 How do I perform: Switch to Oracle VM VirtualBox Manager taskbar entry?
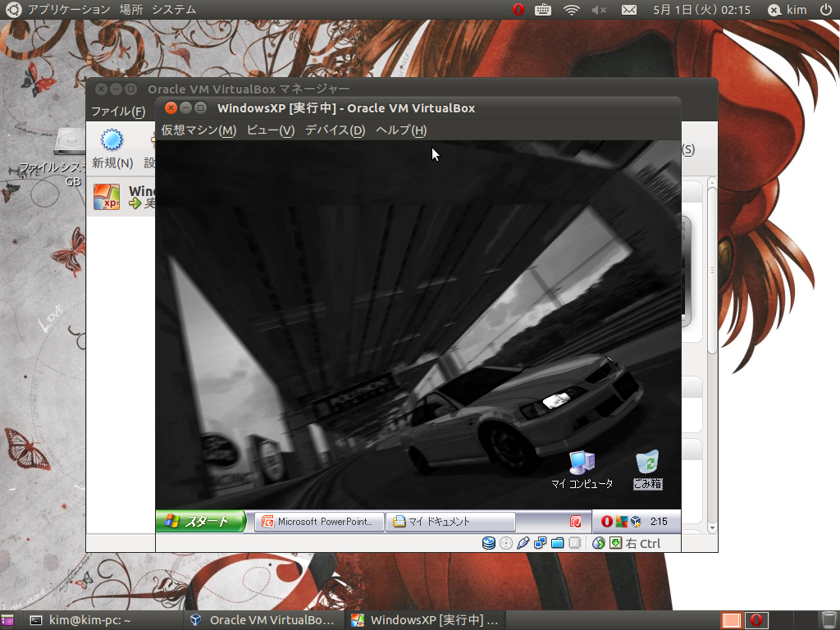click(x=264, y=620)
